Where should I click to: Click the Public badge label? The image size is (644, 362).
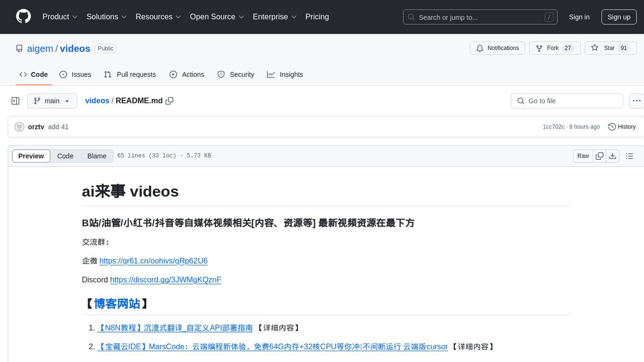point(106,48)
